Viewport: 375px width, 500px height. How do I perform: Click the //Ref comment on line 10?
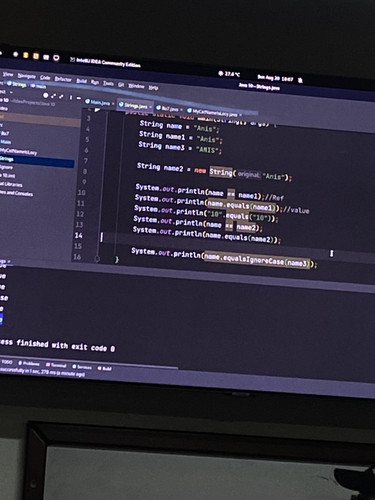273,197
